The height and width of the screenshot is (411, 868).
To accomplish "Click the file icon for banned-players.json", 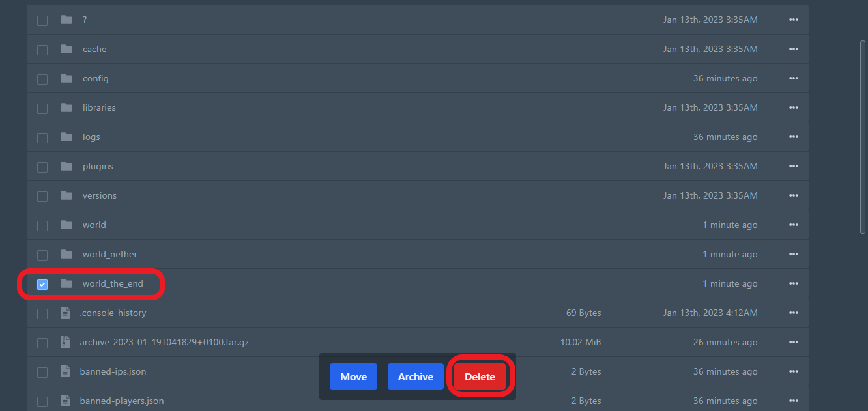I will coord(65,401).
